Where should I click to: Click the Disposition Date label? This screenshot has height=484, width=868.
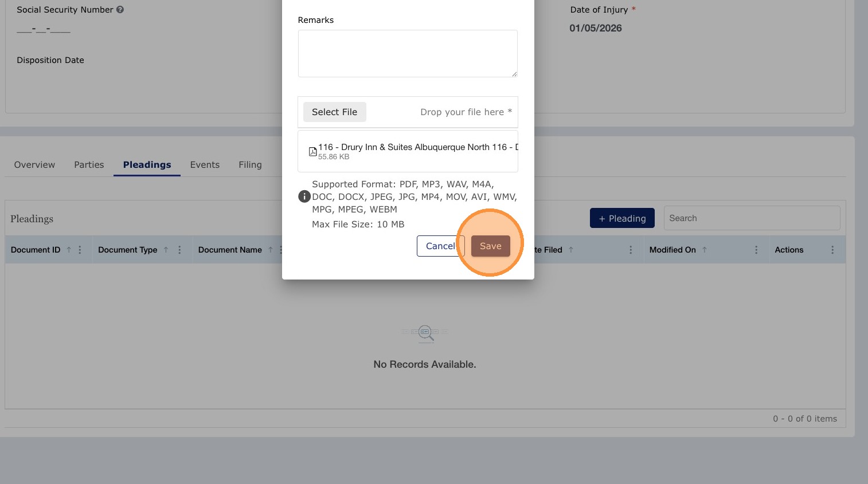point(50,60)
